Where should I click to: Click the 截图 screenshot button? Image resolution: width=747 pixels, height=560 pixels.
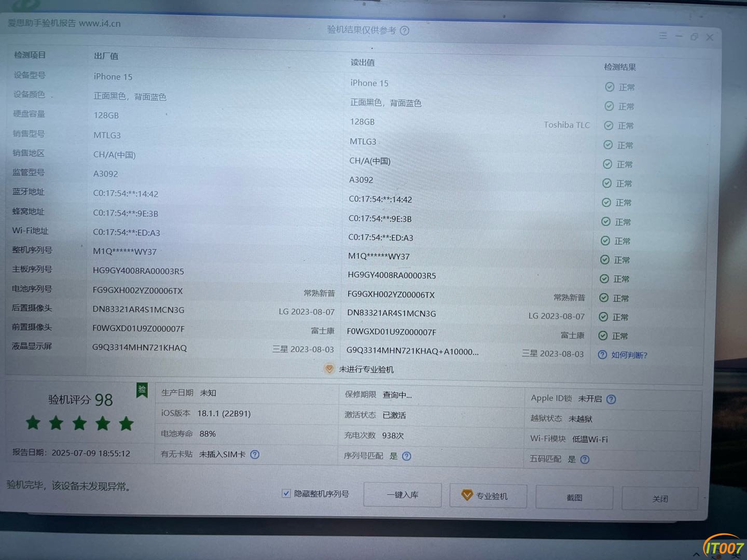click(574, 498)
